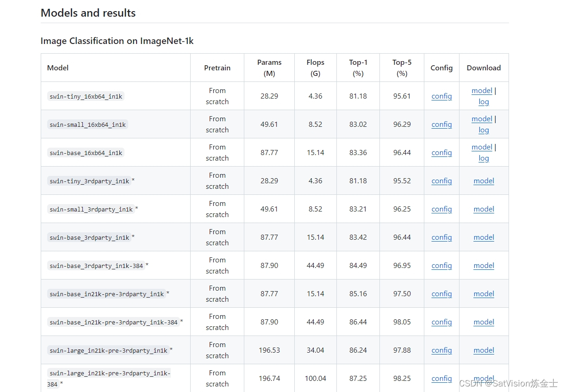Click the Model column header
Screen dimensions: 565x392
point(58,68)
